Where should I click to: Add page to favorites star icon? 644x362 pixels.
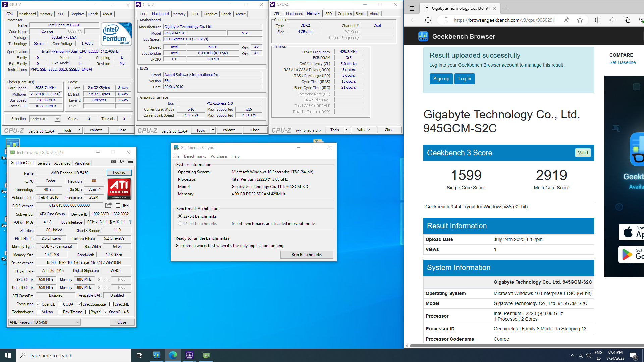click(x=580, y=20)
